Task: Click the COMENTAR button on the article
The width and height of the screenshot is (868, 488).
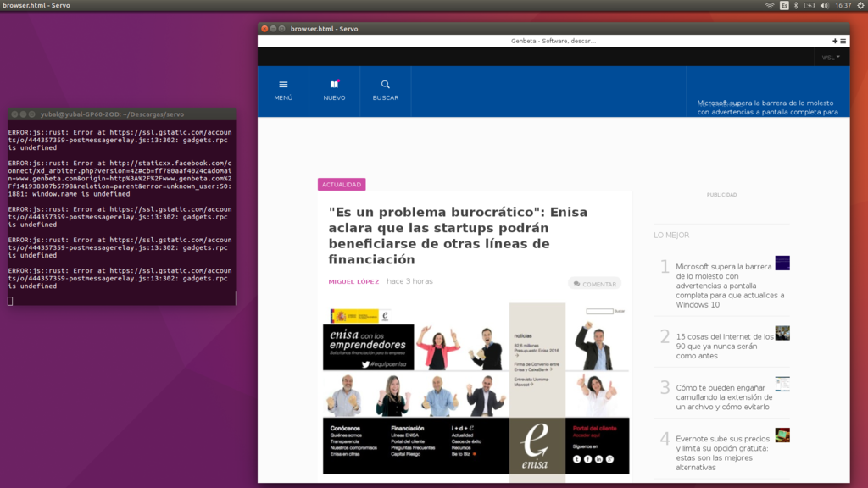Action: 593,283
